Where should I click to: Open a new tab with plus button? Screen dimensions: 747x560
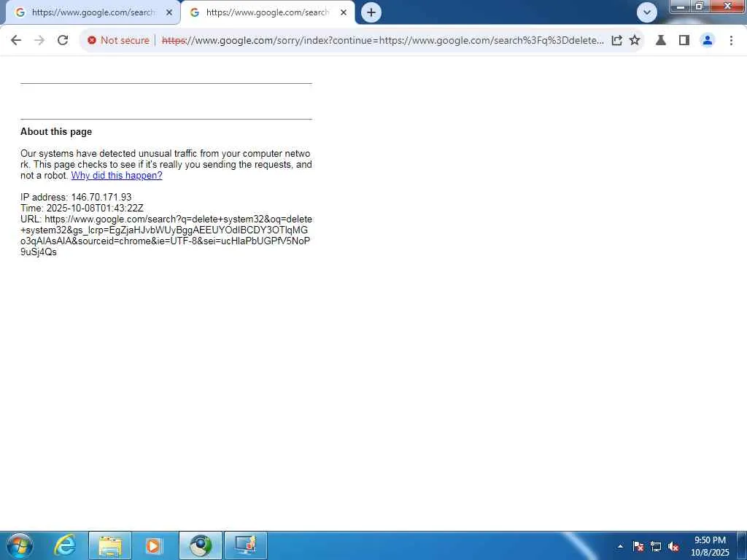[371, 12]
